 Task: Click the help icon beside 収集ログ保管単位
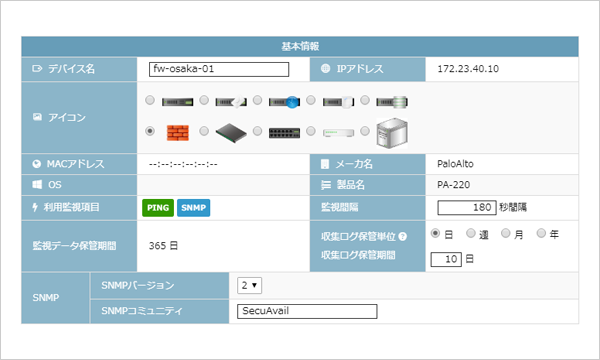click(403, 236)
